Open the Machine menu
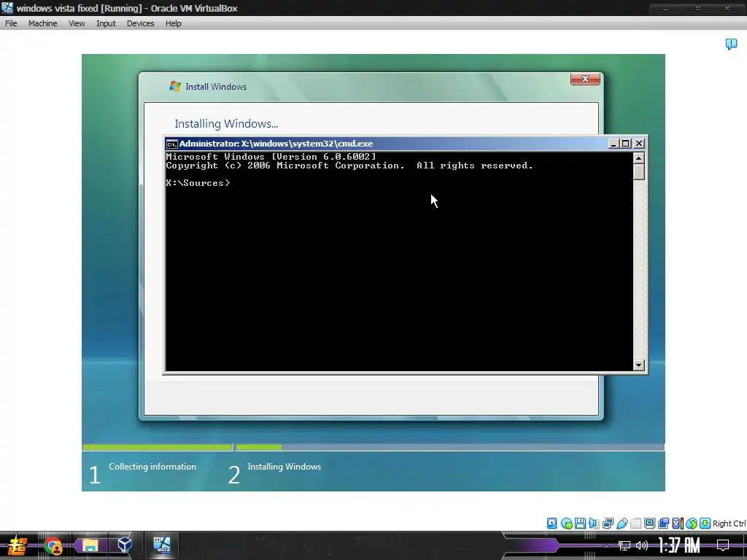The width and height of the screenshot is (747, 560). 42,23
